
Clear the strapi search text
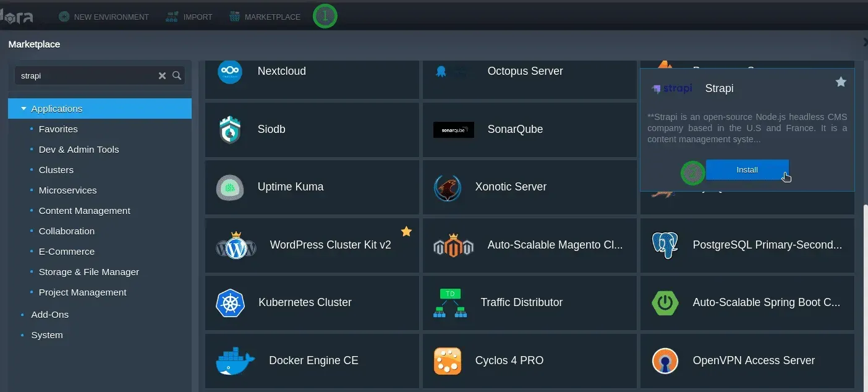point(162,75)
